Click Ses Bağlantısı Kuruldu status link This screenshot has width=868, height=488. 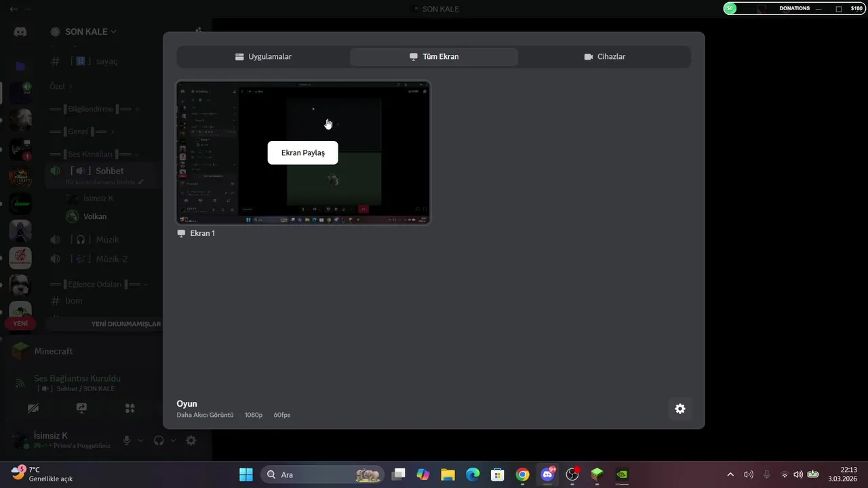pyautogui.click(x=77, y=378)
